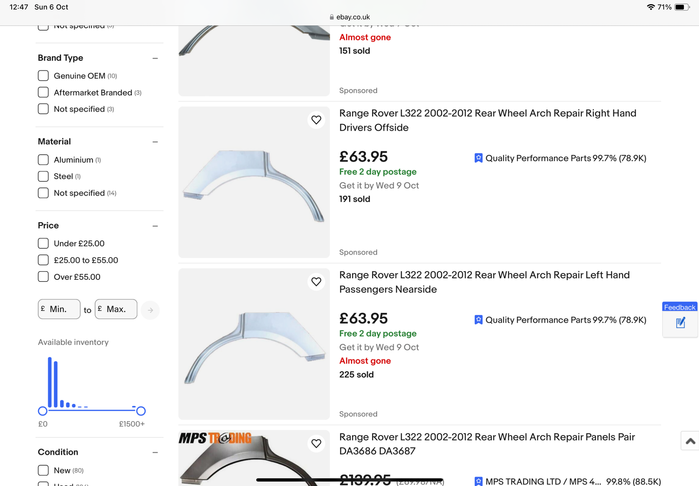Jump back to top with the up chevron

(690, 441)
